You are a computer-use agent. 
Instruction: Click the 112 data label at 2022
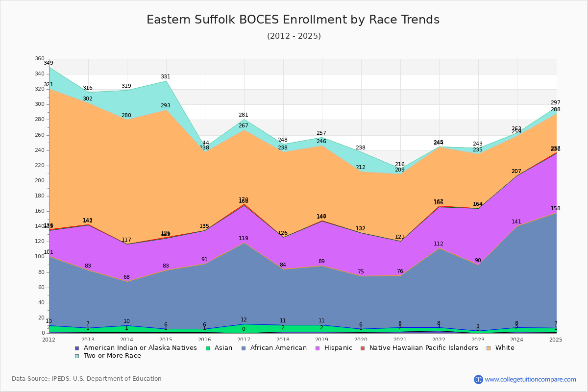coord(439,244)
